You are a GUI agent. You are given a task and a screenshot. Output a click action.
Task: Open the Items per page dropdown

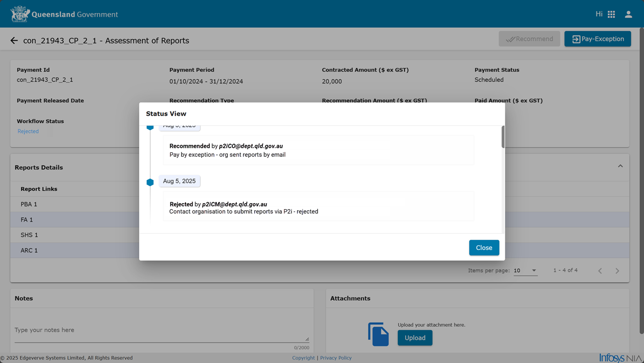click(525, 270)
